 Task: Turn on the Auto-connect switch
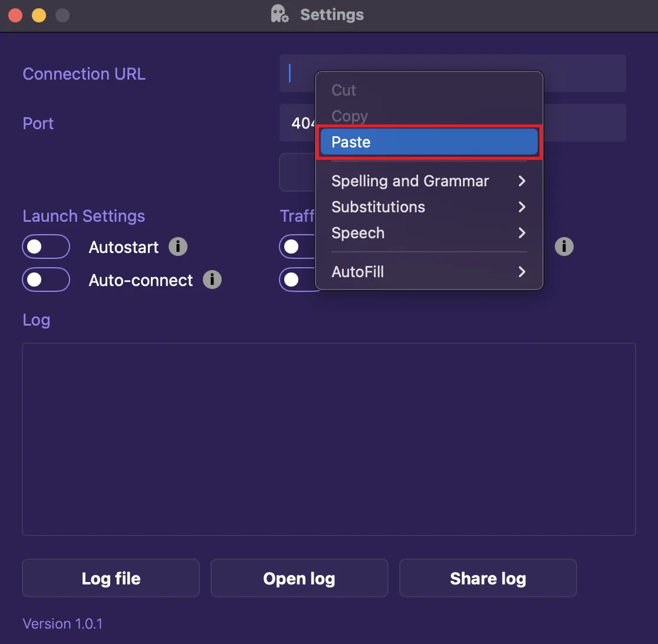point(46,280)
